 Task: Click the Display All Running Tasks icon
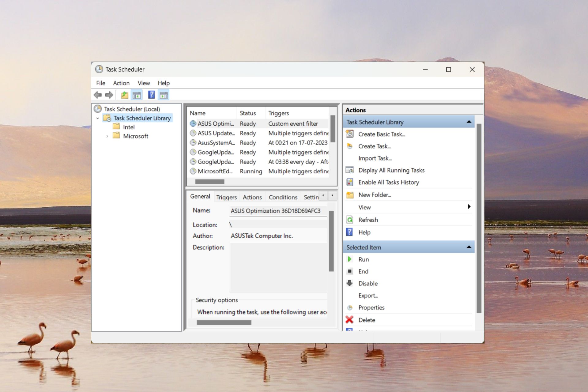point(349,170)
